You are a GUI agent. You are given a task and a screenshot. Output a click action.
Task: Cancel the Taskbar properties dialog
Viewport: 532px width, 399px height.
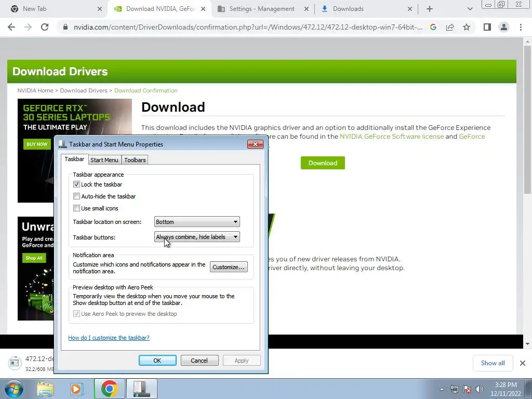199,361
